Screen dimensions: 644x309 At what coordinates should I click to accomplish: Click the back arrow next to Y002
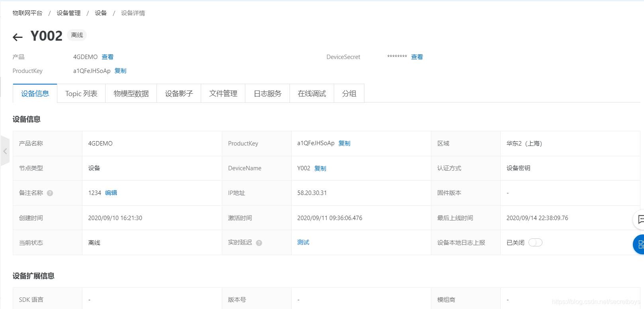(18, 37)
